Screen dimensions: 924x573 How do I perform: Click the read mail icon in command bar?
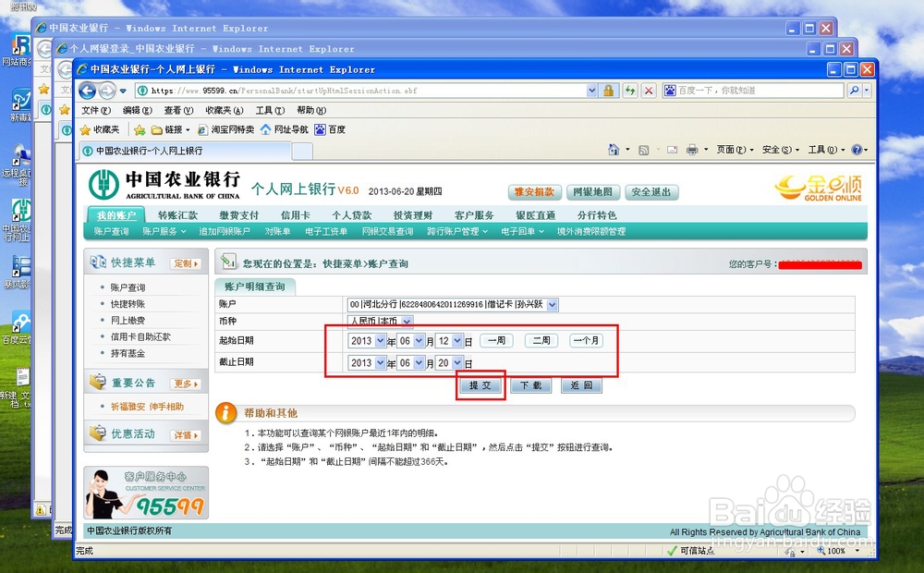(x=672, y=150)
